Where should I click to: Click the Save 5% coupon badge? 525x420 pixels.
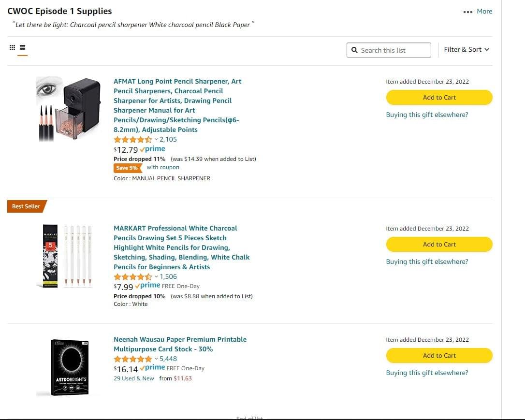click(128, 168)
